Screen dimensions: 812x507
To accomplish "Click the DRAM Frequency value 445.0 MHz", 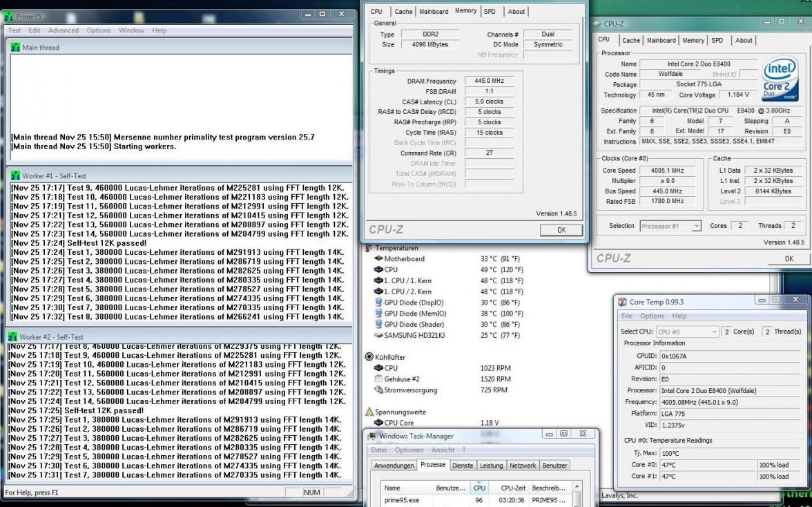I will coord(489,81).
